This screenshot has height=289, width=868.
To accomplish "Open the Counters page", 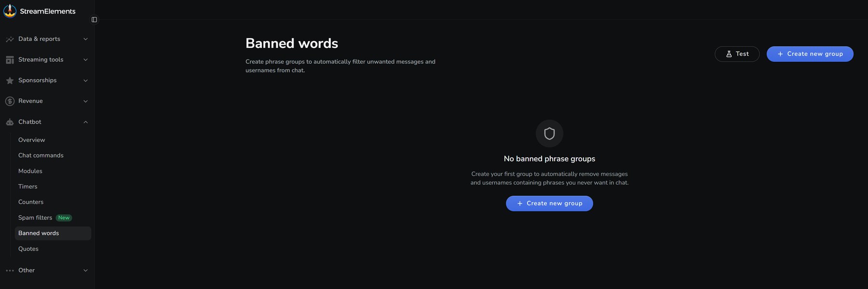I will [x=30, y=202].
